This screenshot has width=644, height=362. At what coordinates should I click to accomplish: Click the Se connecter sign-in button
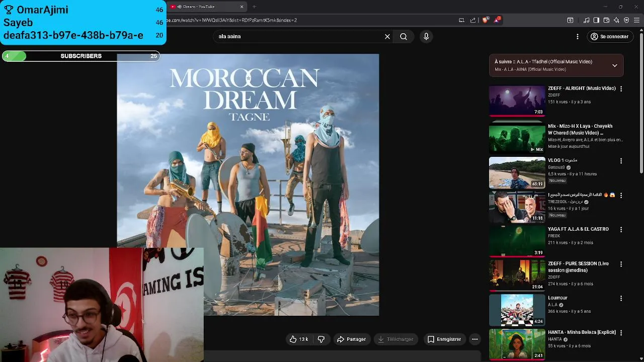[x=609, y=37]
